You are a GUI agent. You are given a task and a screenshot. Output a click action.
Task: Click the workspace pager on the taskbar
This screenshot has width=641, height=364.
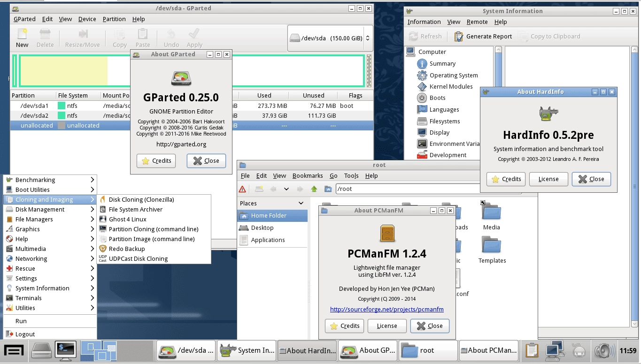click(98, 350)
